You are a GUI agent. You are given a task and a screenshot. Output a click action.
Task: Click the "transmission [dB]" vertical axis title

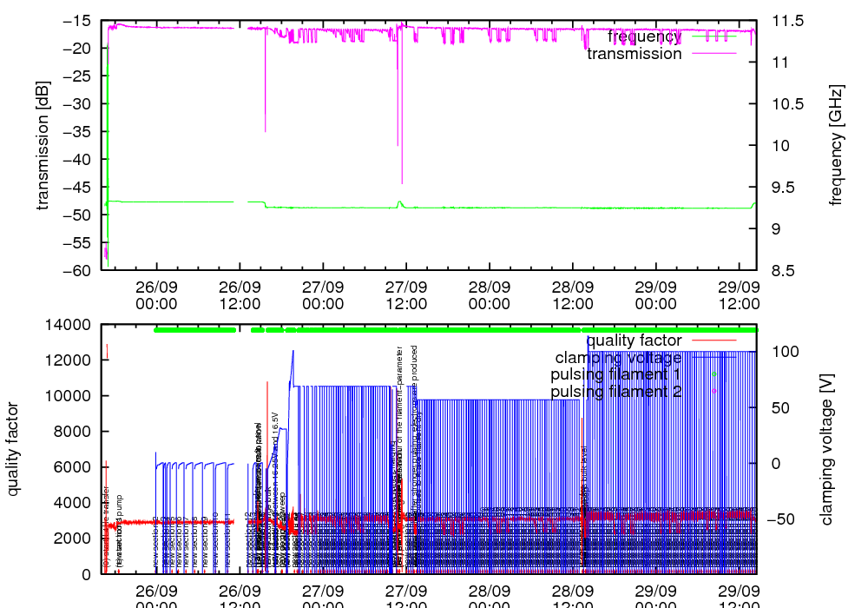43,145
